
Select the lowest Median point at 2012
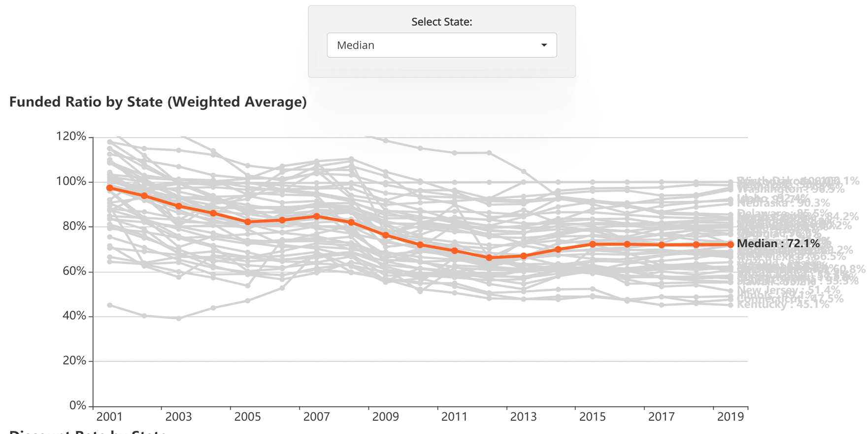489,258
